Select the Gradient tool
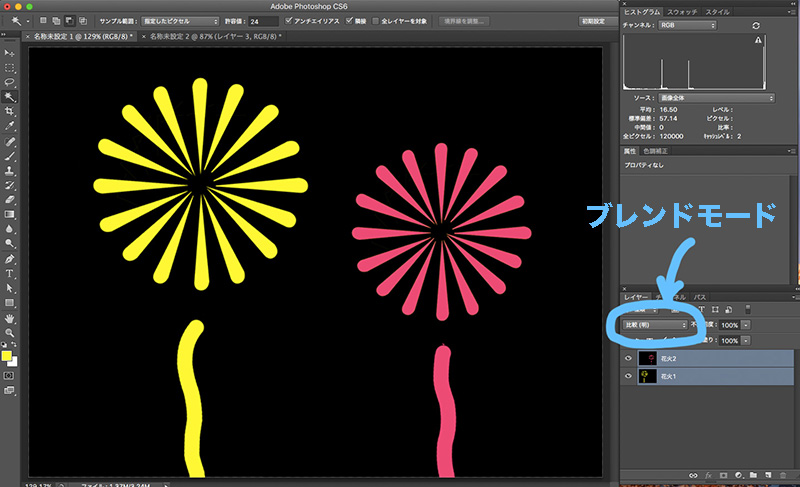 click(x=10, y=215)
